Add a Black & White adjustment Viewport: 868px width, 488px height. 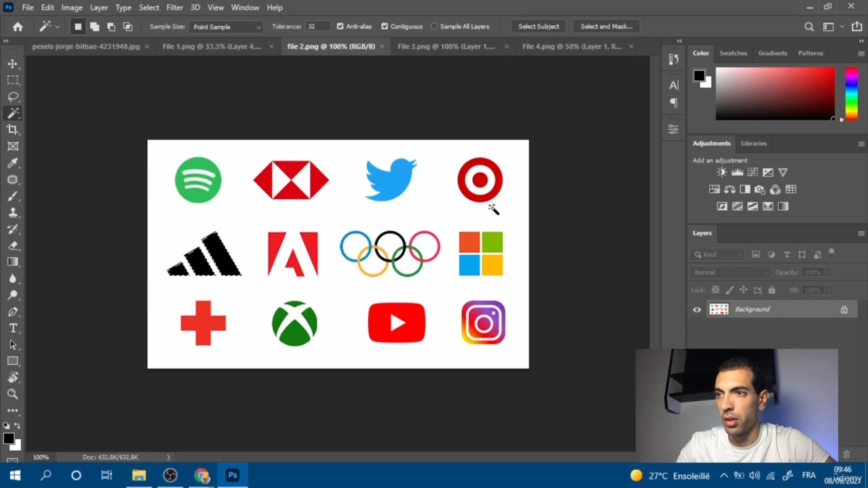745,189
